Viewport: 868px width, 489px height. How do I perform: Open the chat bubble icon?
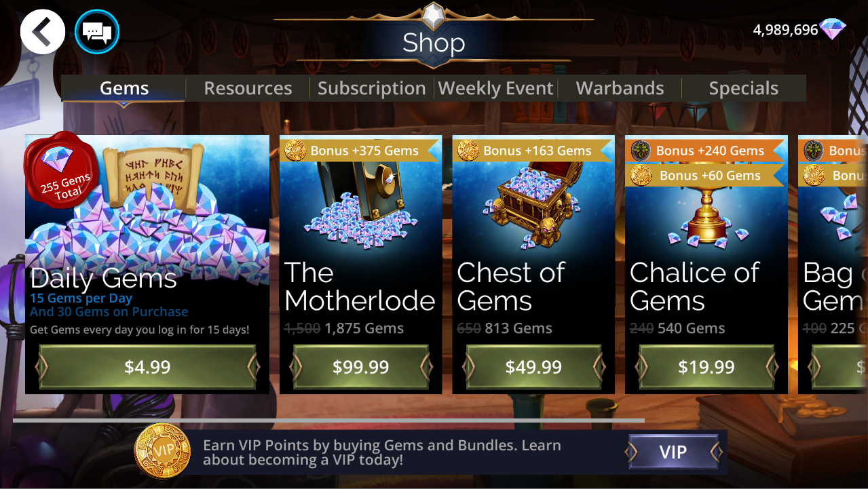pos(97,31)
